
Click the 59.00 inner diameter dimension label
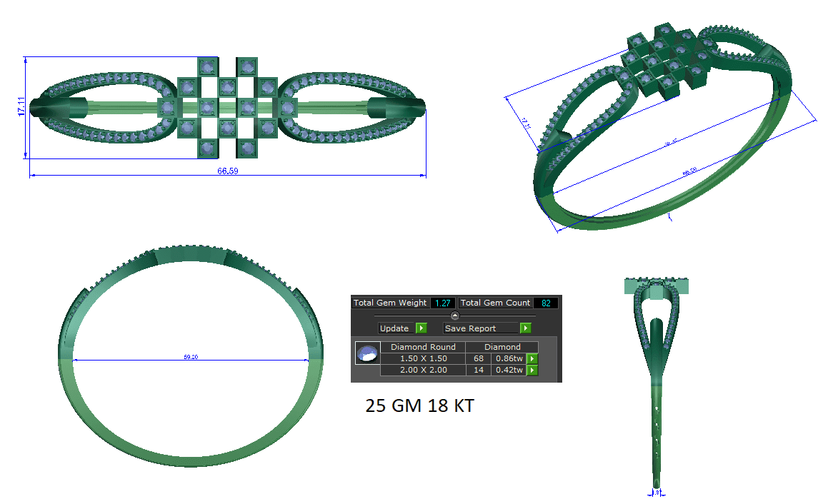(x=191, y=357)
